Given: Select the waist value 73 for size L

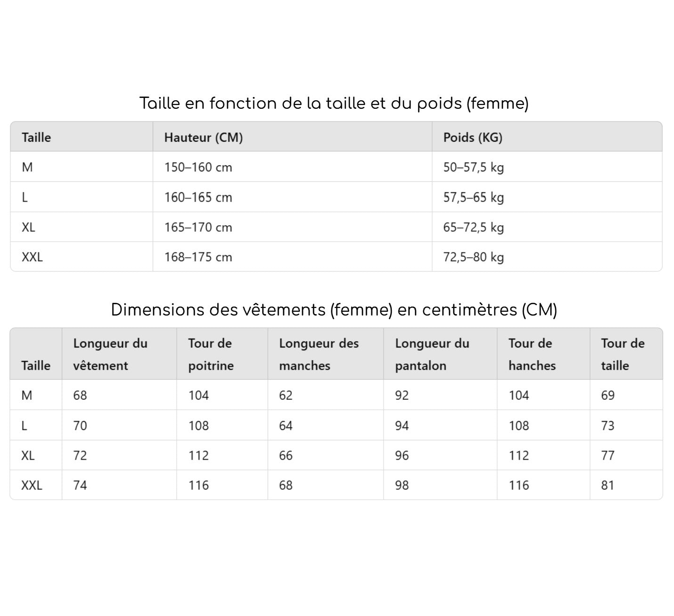Looking at the screenshot, I should coord(608,426).
